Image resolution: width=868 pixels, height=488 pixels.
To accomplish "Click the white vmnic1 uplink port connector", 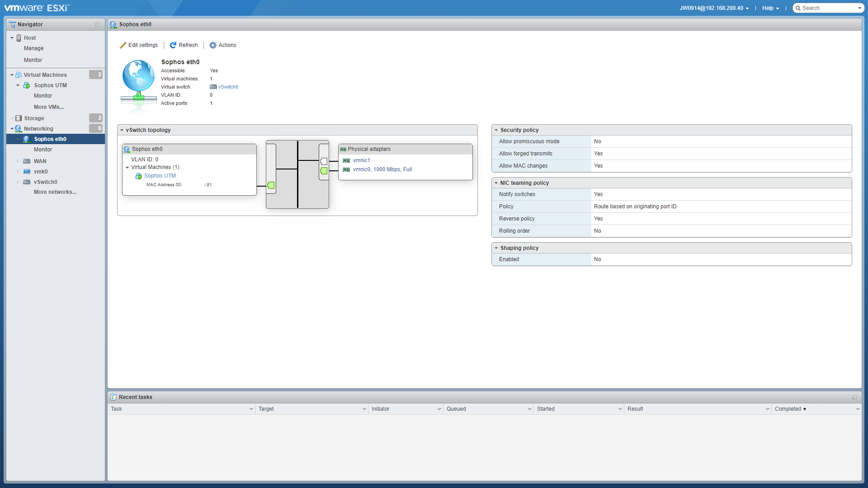I will pos(324,161).
